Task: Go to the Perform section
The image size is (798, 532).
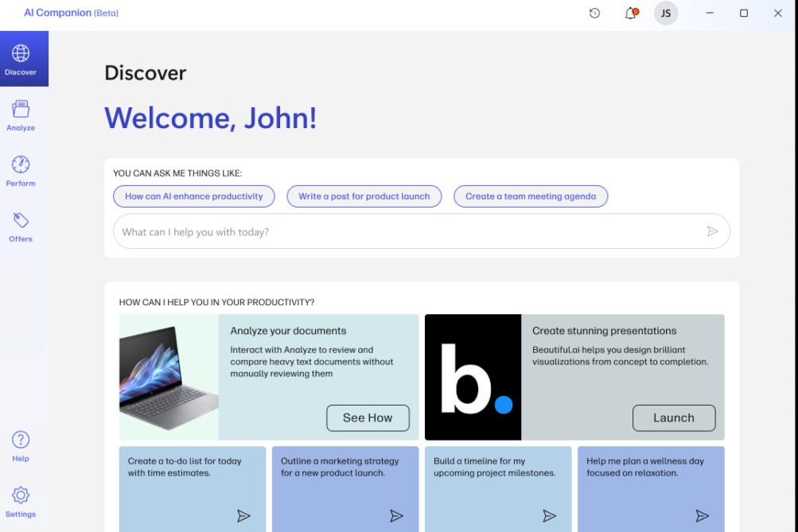Action: (x=21, y=172)
